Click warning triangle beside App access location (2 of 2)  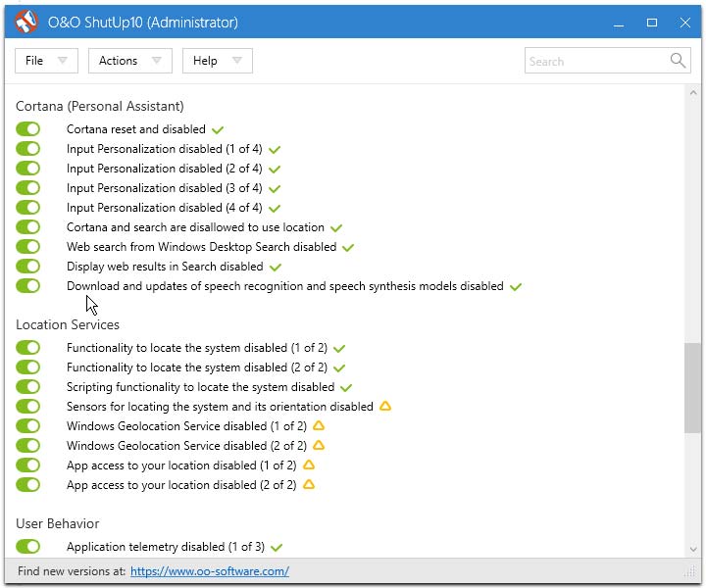(x=309, y=484)
